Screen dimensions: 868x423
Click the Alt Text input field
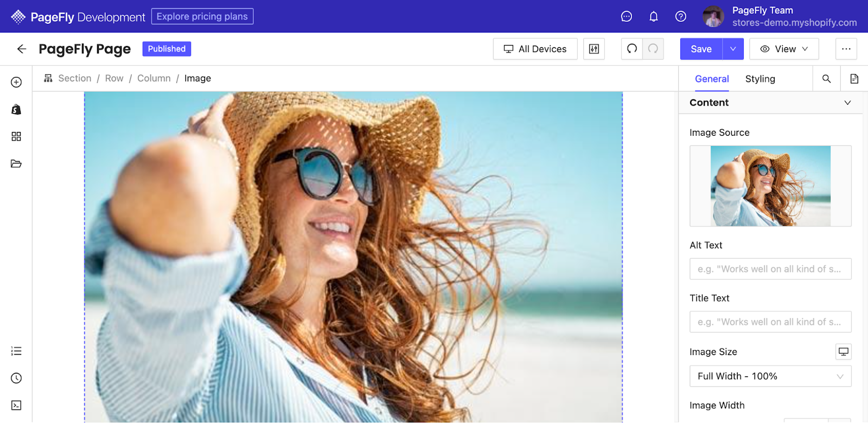pyautogui.click(x=770, y=269)
